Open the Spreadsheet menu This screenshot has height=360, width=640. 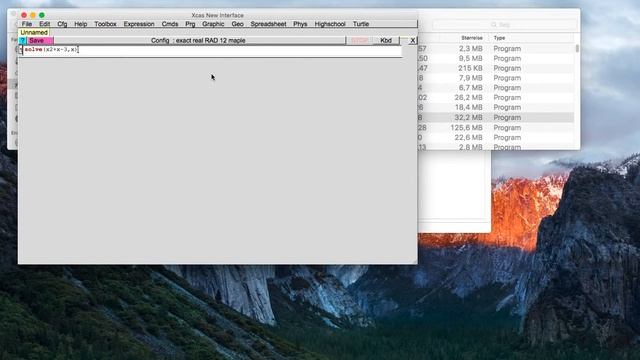[x=268, y=24]
